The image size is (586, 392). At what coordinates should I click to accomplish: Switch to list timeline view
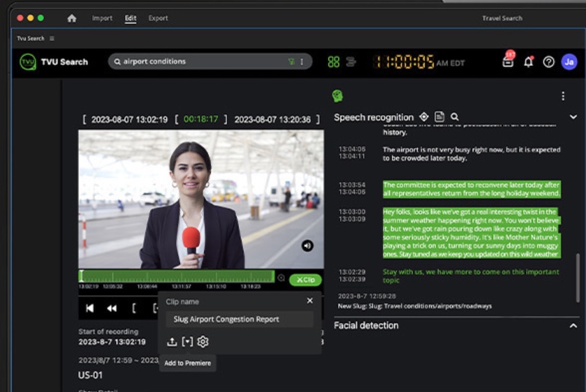coord(351,62)
